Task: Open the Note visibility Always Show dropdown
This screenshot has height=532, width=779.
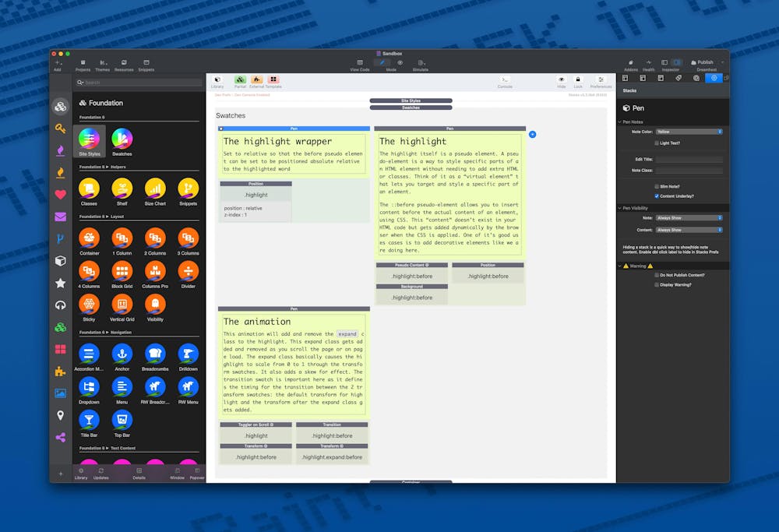Action: coord(689,218)
